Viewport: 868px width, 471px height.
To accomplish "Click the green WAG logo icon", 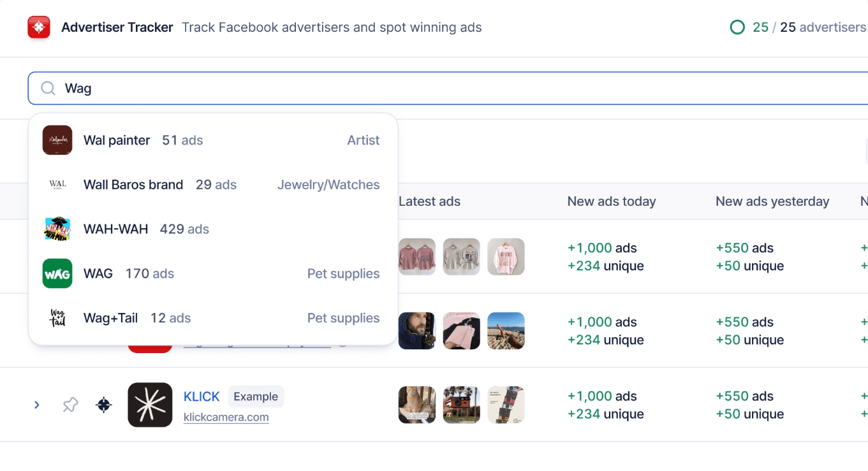I will [57, 274].
